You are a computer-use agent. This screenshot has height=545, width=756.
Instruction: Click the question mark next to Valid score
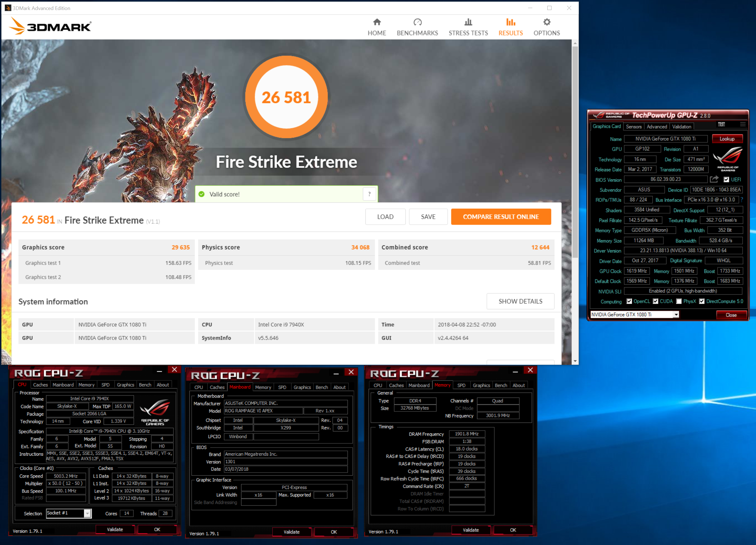point(369,194)
